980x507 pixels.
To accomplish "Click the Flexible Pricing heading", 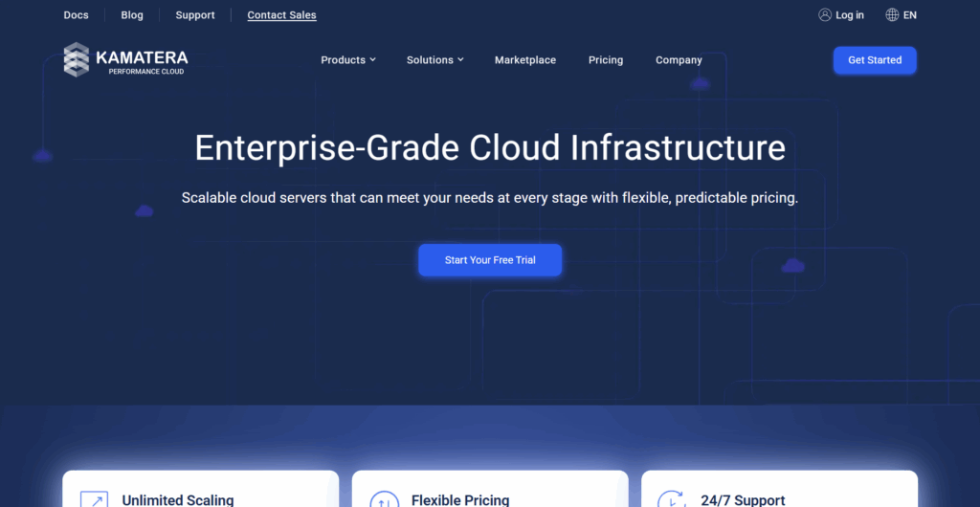I will [x=460, y=500].
